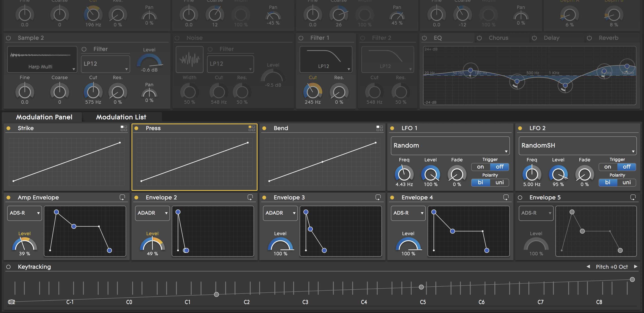The width and height of the screenshot is (644, 313).
Task: Click the Sample 2 filter power icon
Action: pos(84,49)
